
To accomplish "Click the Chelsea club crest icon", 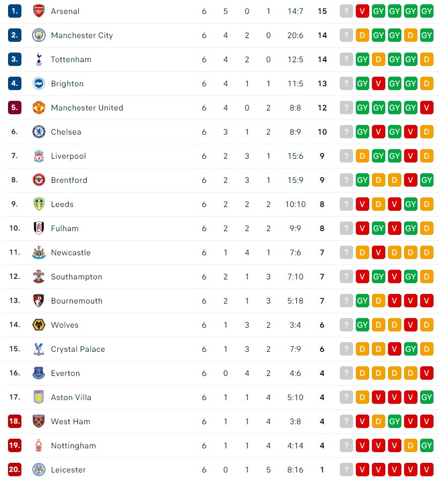I will (39, 132).
